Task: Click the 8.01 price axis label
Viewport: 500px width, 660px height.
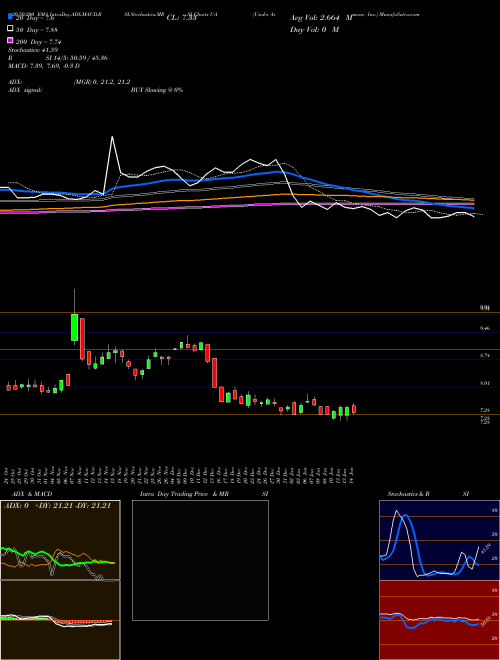Action: [x=484, y=383]
